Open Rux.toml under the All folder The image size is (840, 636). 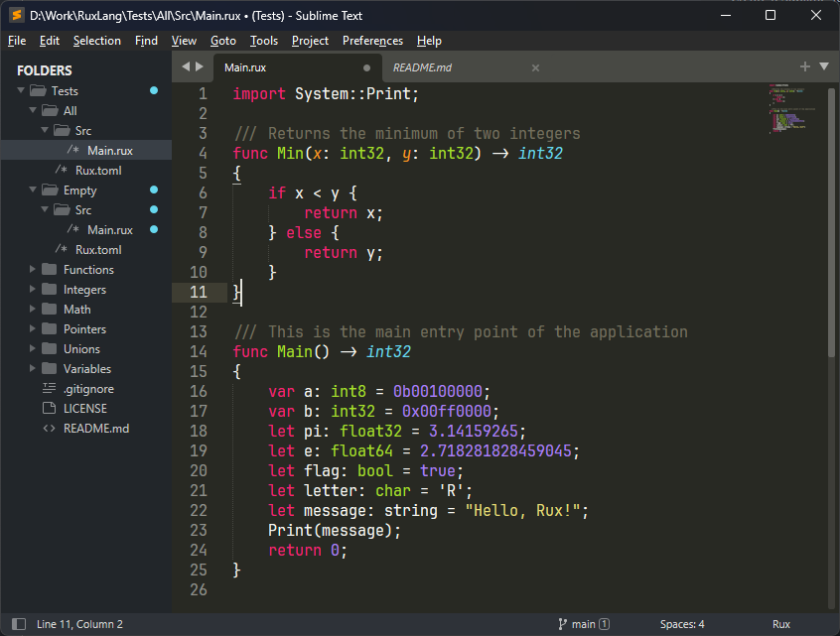(98, 171)
